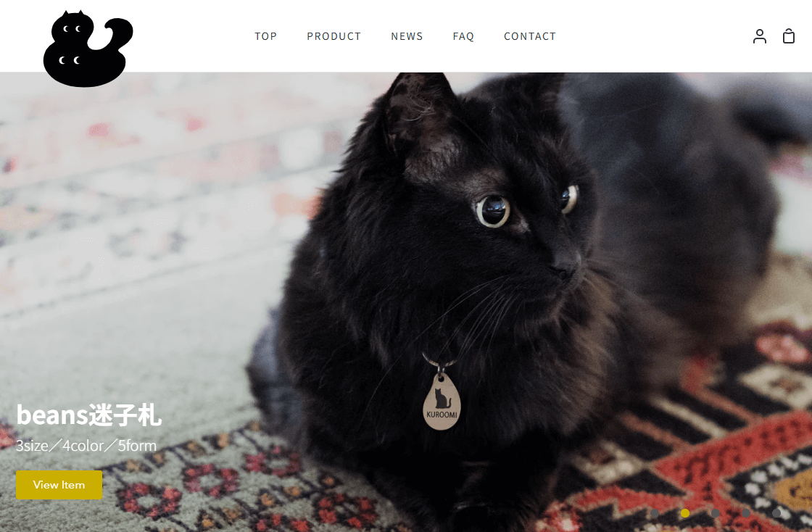Switch to the third carousel slide dot
812x532 pixels.
tap(715, 513)
